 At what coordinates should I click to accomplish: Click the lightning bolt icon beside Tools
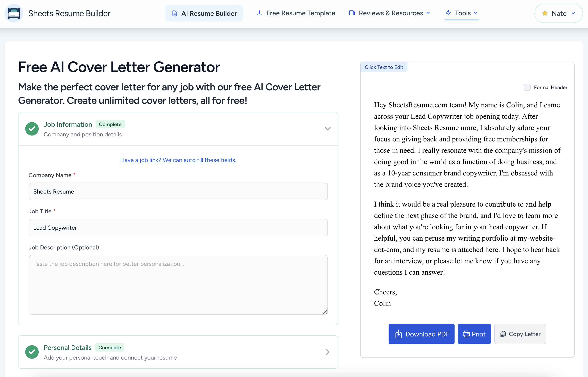click(448, 13)
